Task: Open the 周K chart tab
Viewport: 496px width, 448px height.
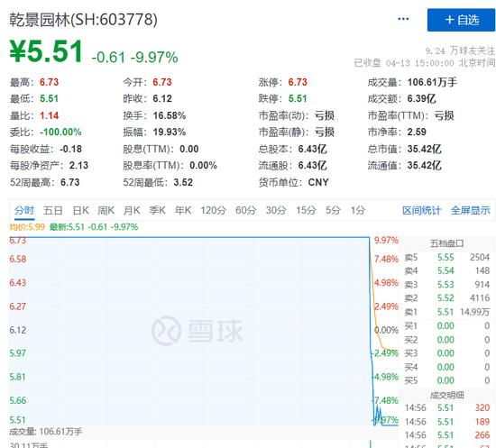Action: coord(106,210)
